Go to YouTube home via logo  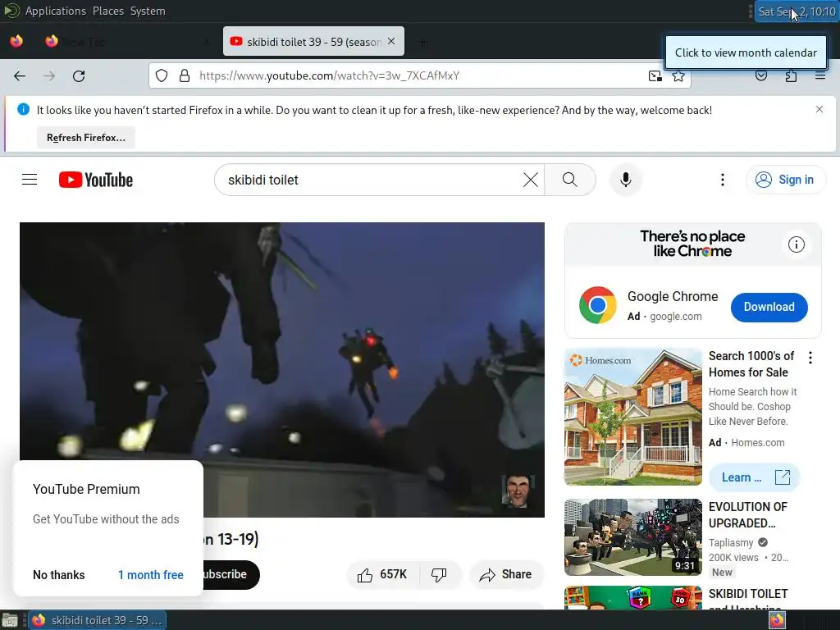96,180
